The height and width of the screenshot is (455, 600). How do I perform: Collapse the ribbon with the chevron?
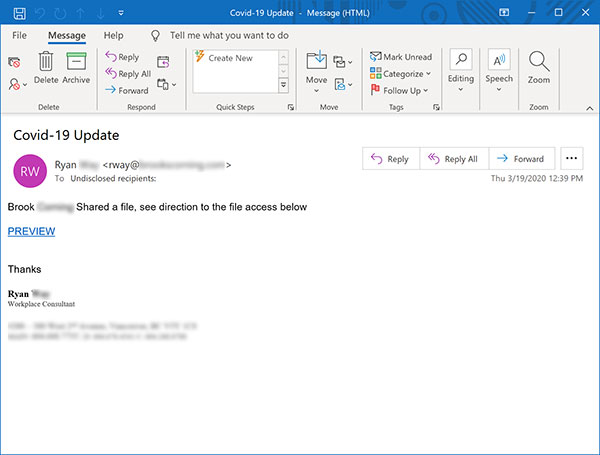point(590,109)
